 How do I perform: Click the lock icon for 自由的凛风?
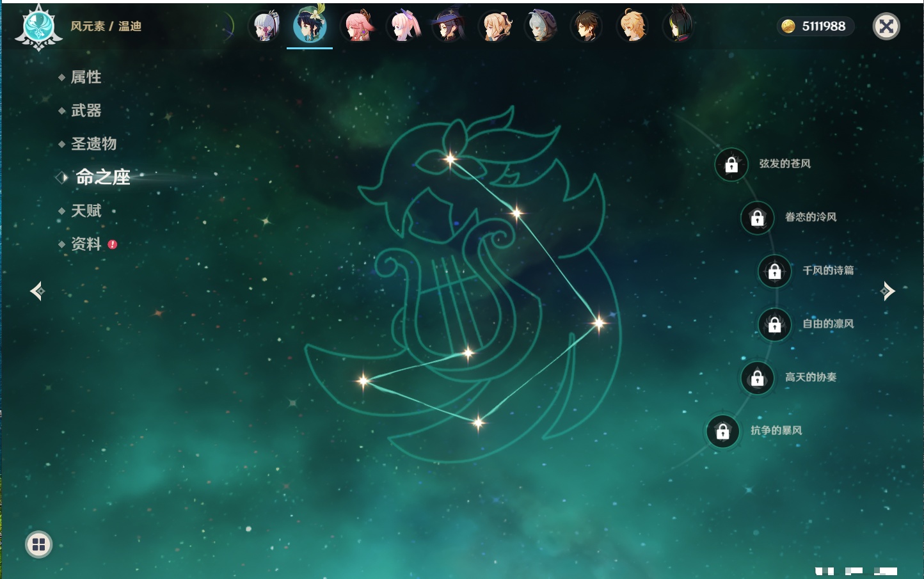click(774, 325)
